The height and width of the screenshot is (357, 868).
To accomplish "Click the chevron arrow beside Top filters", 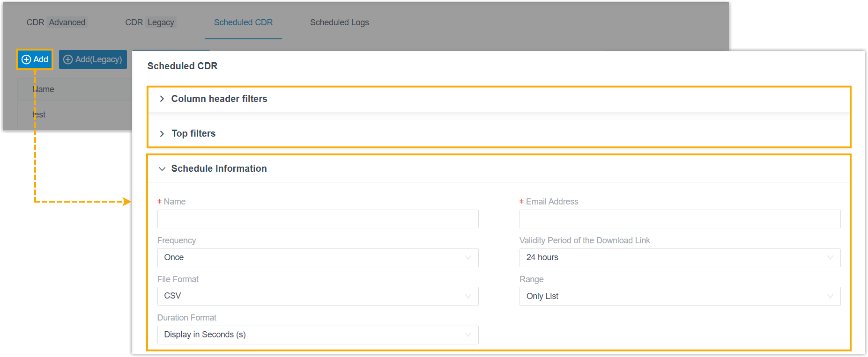I will (x=162, y=134).
